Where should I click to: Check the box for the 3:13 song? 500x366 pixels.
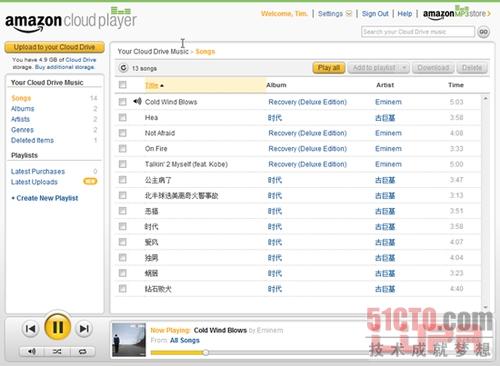pyautogui.click(x=123, y=195)
